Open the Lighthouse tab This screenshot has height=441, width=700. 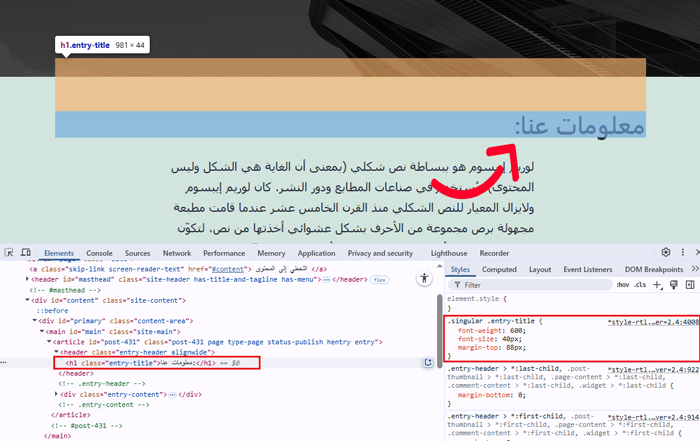pos(449,253)
